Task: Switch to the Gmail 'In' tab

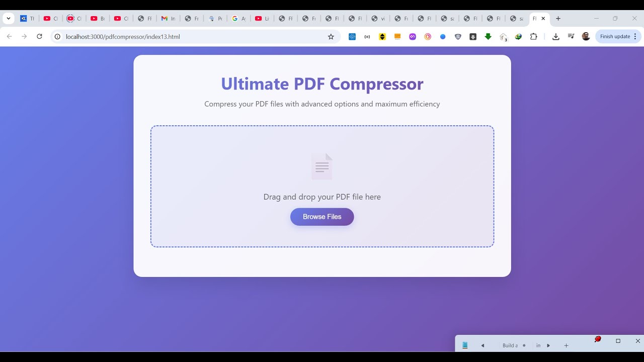Action: pos(169,19)
